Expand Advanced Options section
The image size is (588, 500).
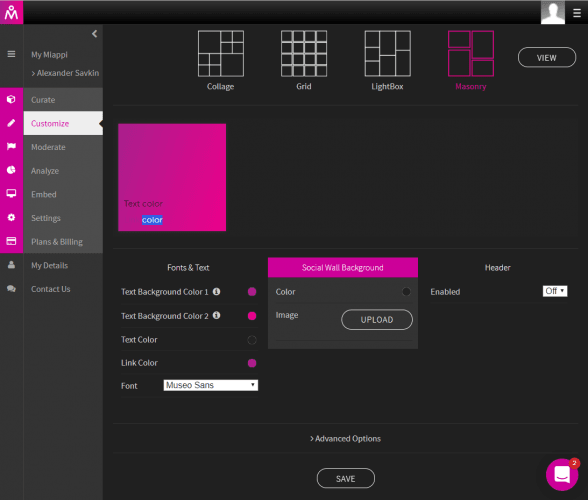[345, 438]
